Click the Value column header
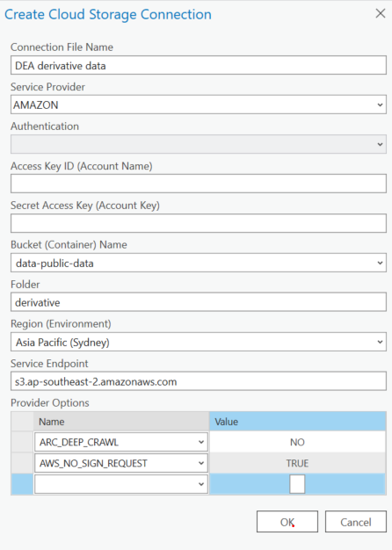The image size is (392, 550). pyautogui.click(x=297, y=422)
